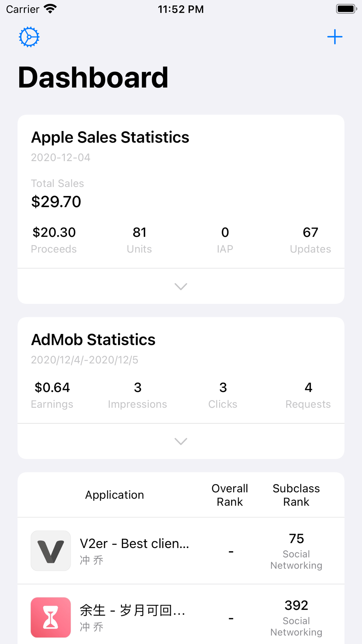
Task: Select the Overall Rank column header
Action: tap(230, 495)
